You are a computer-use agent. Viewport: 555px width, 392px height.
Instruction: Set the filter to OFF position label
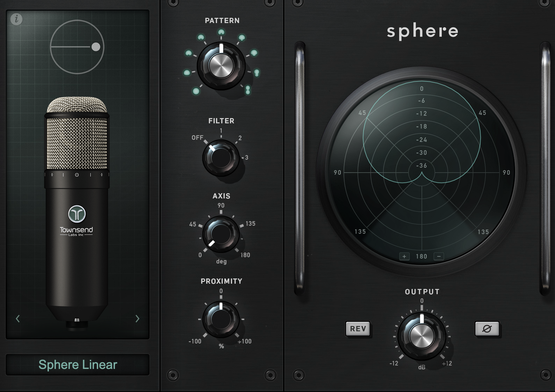point(197,138)
